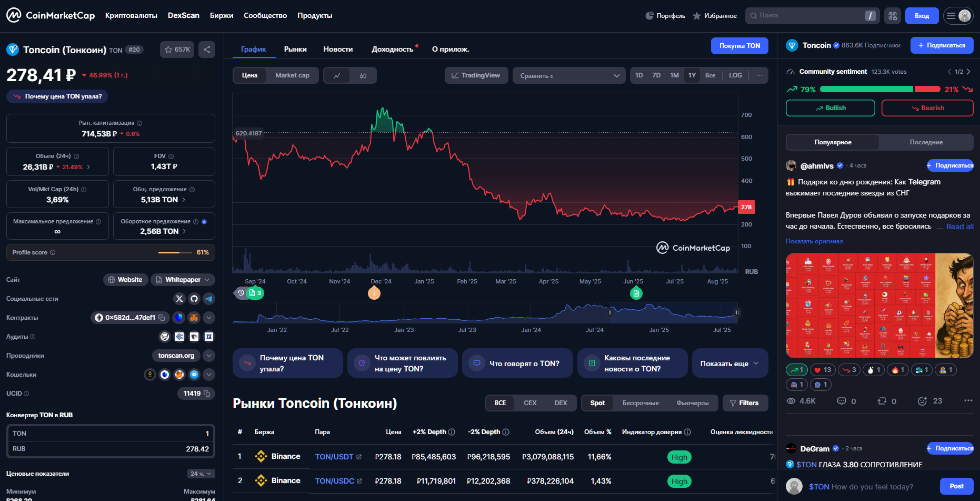Screen dimensions: 980x501
Task: Open the Filters button
Action: tap(745, 403)
